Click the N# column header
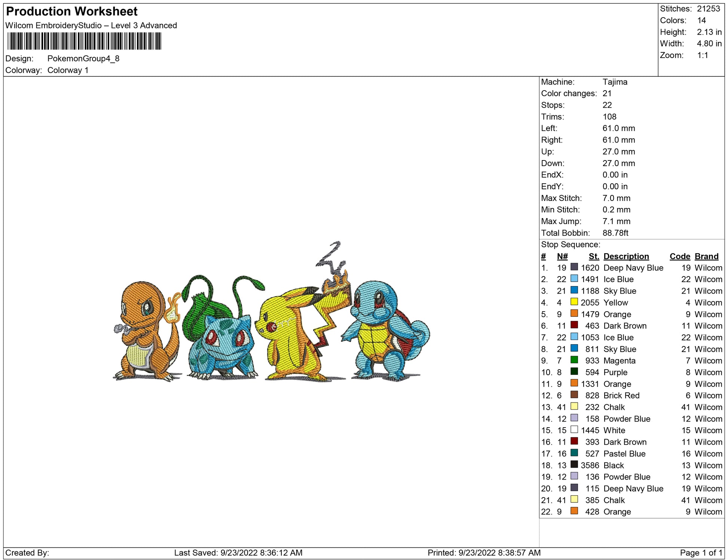 pos(562,256)
